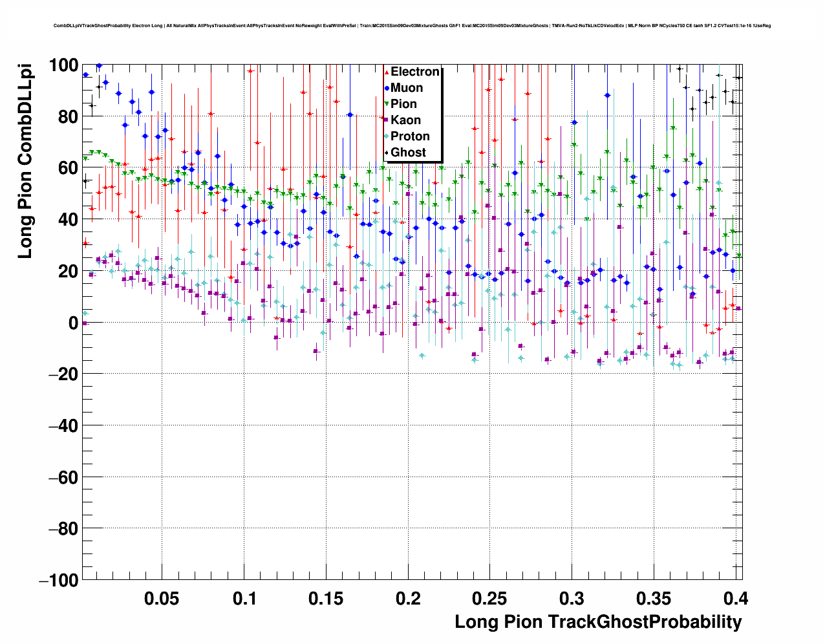Select the long plot title at top
Viewport: 825px width, 644px height.
(x=412, y=26)
